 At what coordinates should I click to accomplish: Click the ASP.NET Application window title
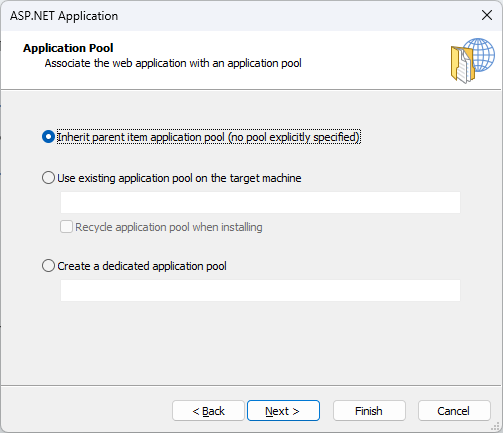coord(64,16)
